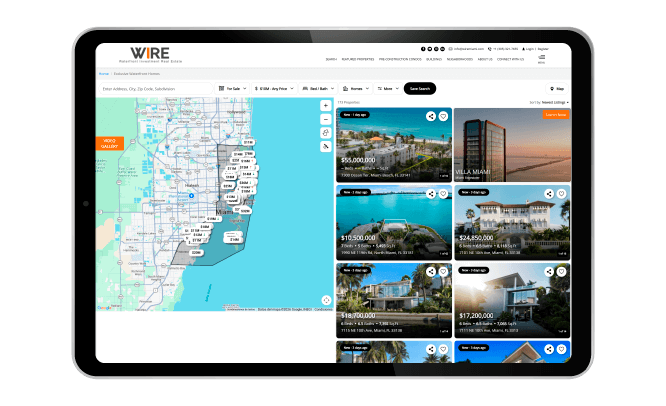The width and height of the screenshot is (666, 406).
Task: Favorite the $17,200,000 listing heart
Action: 561,270
